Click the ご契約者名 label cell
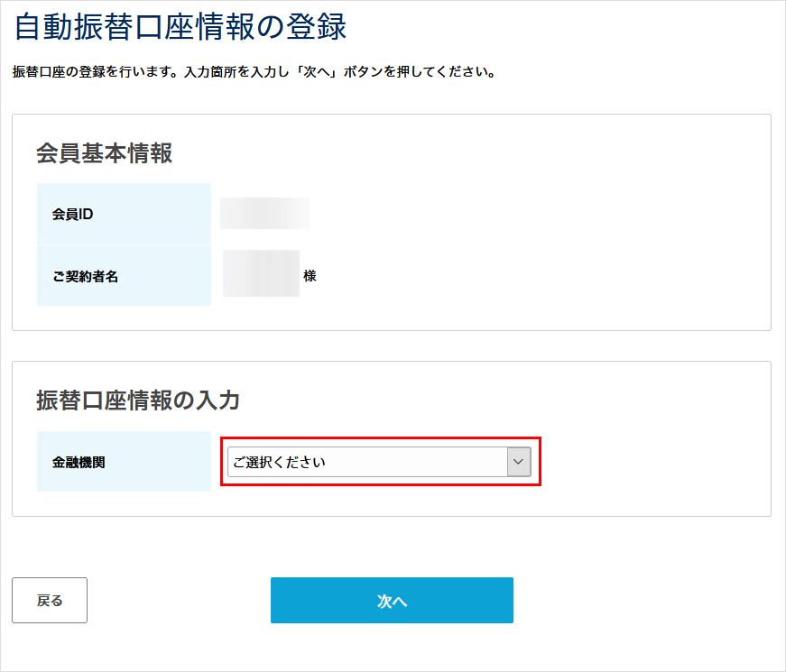This screenshot has height=672, width=786. click(124, 274)
